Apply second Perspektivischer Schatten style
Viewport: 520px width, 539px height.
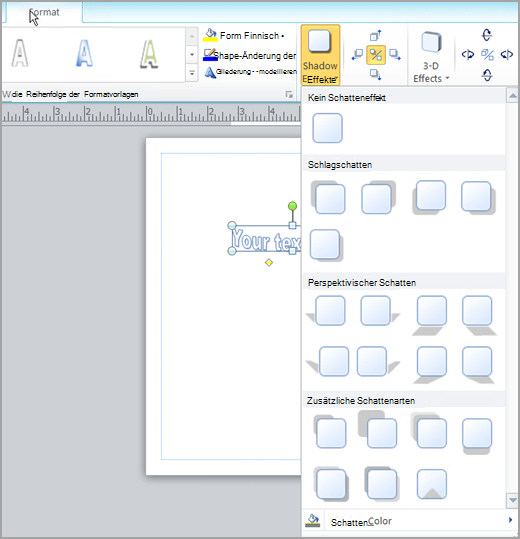(380, 311)
